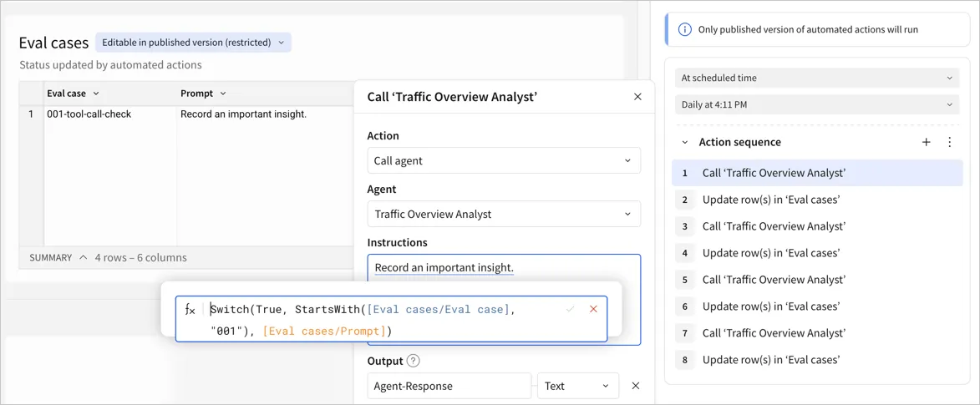
Task: Open the 'Editable in published version (restricted)' dropdown
Action: [x=193, y=43]
